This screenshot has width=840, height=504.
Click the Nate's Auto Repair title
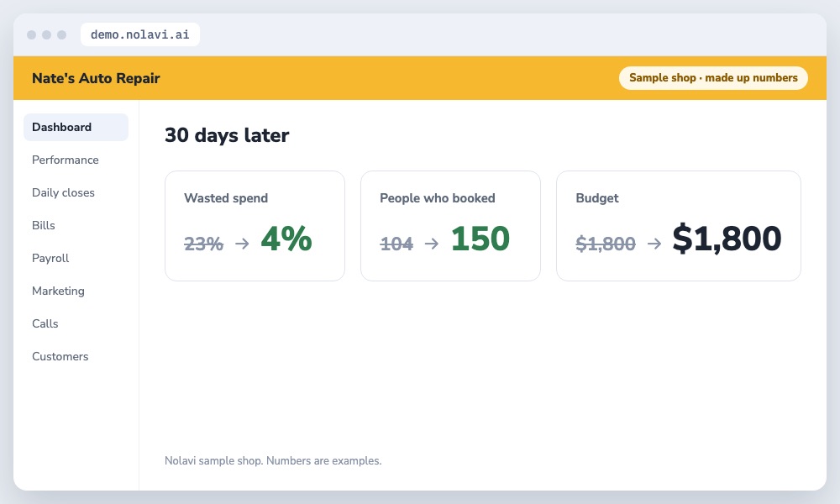(x=96, y=78)
